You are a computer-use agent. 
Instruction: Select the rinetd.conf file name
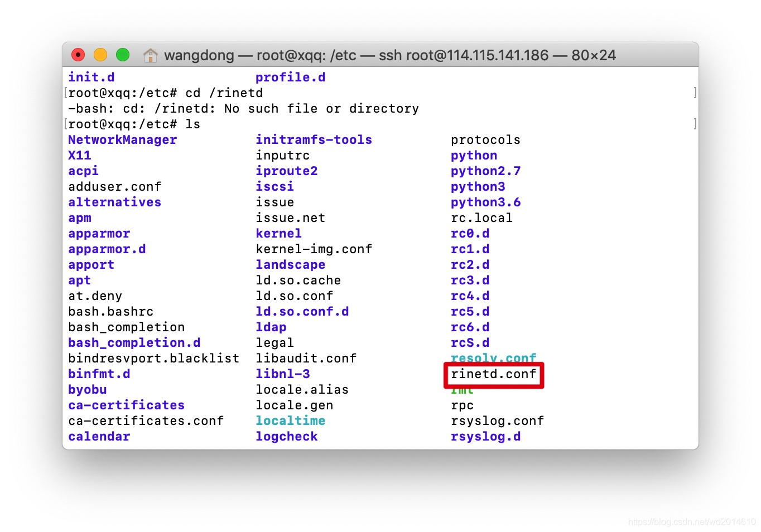[x=494, y=374]
